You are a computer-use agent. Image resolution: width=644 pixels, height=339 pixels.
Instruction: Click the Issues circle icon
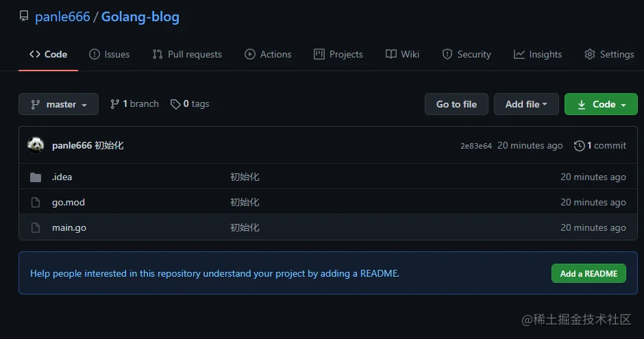click(x=95, y=54)
